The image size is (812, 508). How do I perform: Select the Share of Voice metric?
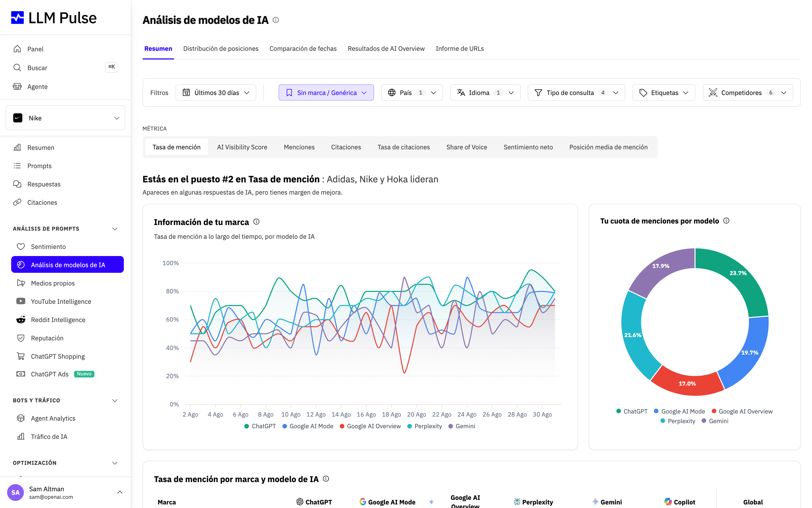click(466, 147)
